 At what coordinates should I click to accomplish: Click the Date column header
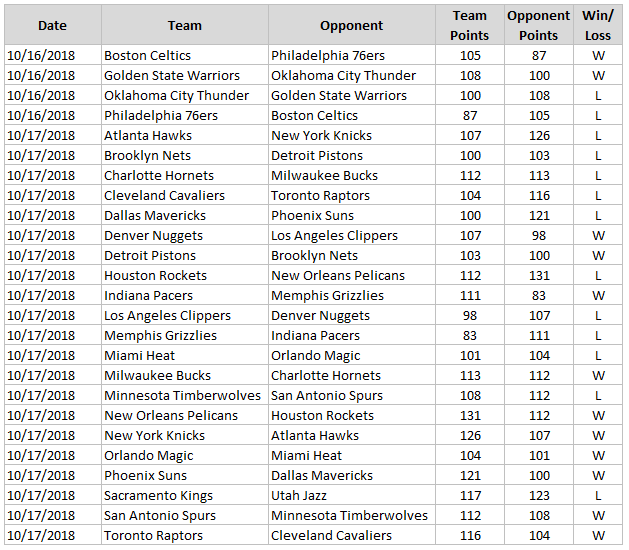coord(52,25)
